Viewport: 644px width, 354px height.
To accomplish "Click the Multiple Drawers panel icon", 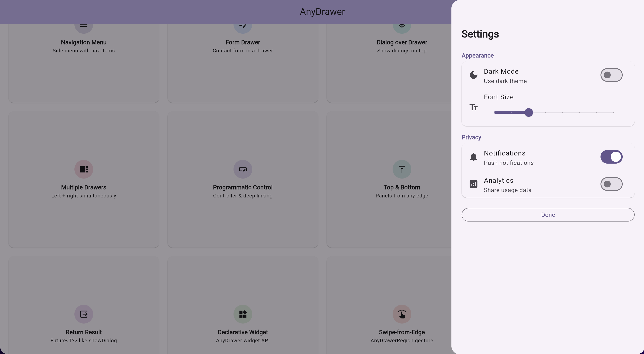I will click(84, 169).
